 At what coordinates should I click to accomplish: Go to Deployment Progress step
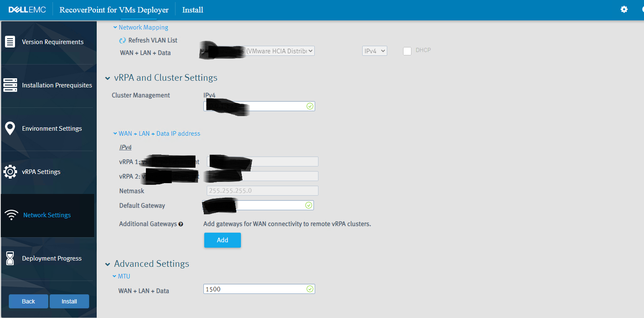click(48, 258)
